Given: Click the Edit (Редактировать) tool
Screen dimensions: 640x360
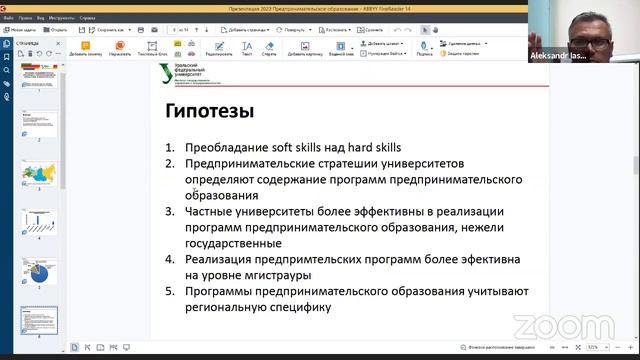Looking at the screenshot, I should [219, 48].
